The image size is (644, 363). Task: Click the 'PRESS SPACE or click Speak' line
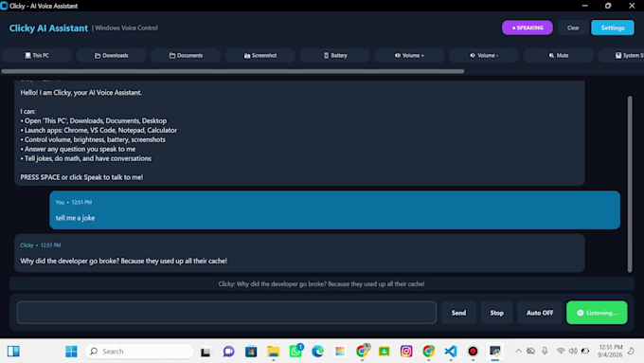click(x=81, y=177)
